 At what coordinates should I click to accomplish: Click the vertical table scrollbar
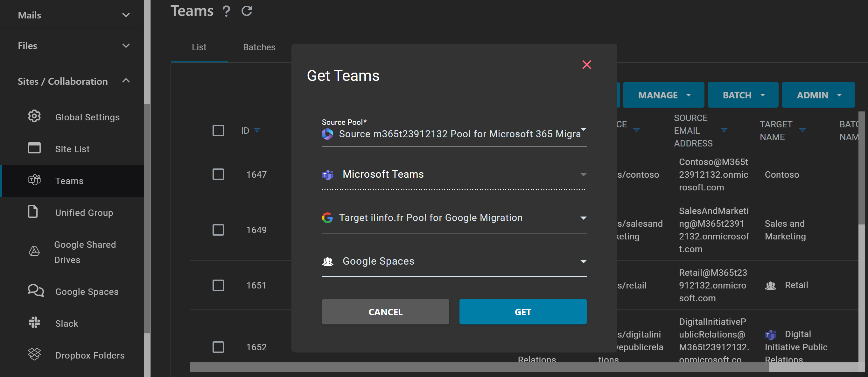pyautogui.click(x=861, y=168)
